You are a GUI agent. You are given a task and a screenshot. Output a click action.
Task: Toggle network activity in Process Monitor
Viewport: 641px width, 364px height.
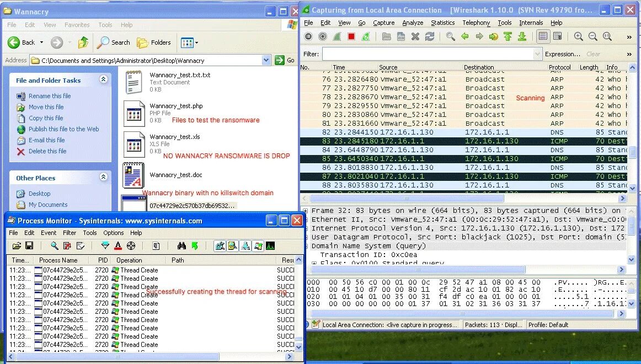pyautogui.click(x=245, y=245)
